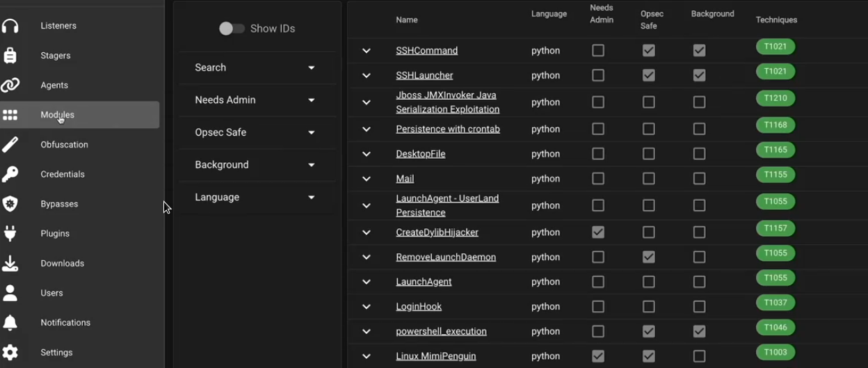Uncheck Background for powershell_execution
Image resolution: width=868 pixels, height=368 pixels.
[x=699, y=332]
